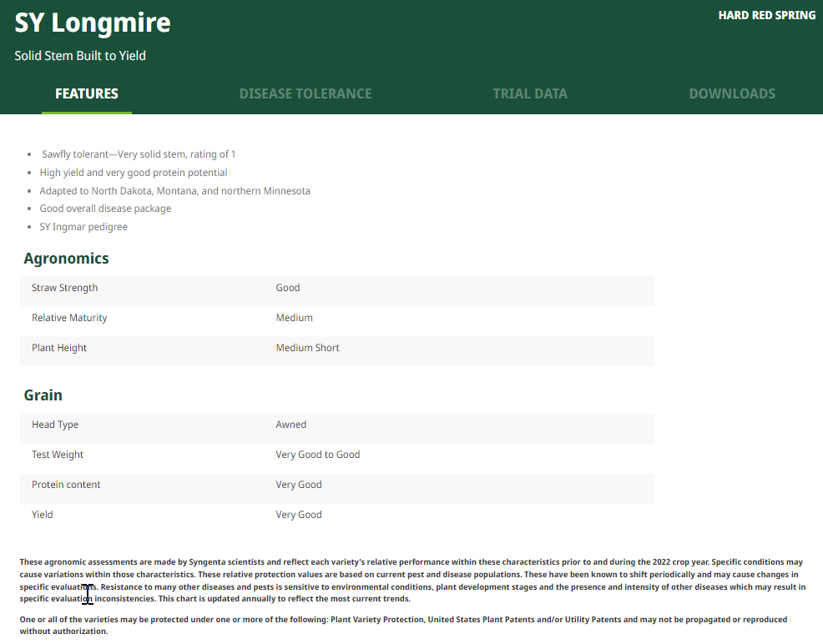The image size is (823, 644).
Task: Click the Relative Maturity row label
Action: (x=69, y=318)
